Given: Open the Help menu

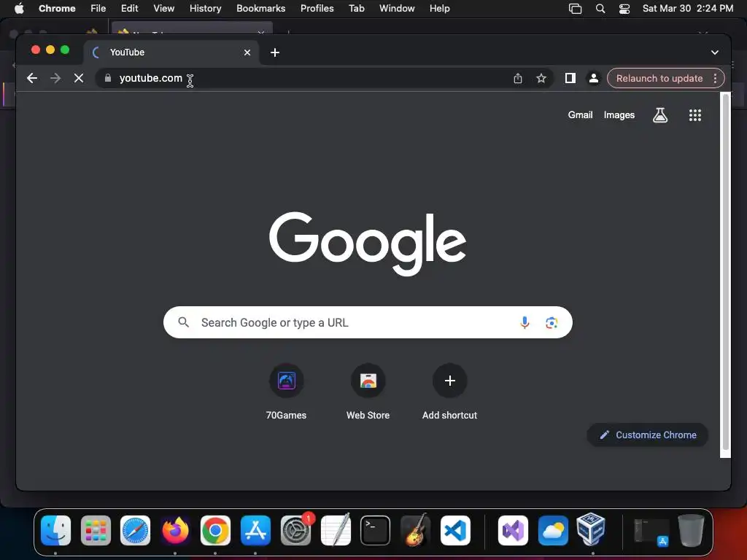Looking at the screenshot, I should coord(439,8).
